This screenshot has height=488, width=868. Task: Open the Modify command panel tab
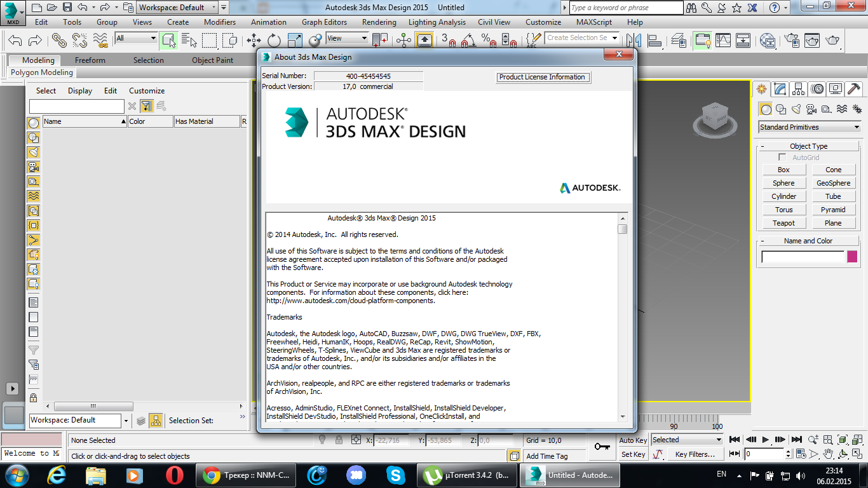[780, 89]
